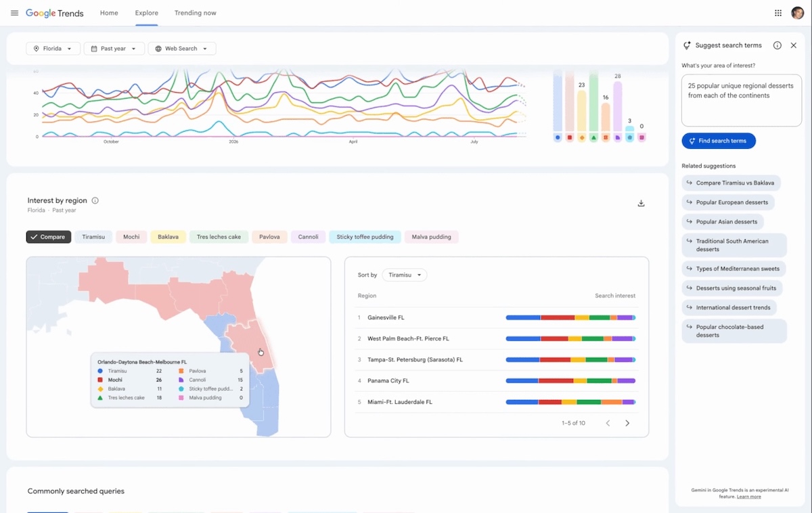Click the purple Cannoli average bar showing 28
The width and height of the screenshot is (812, 513).
point(618,107)
